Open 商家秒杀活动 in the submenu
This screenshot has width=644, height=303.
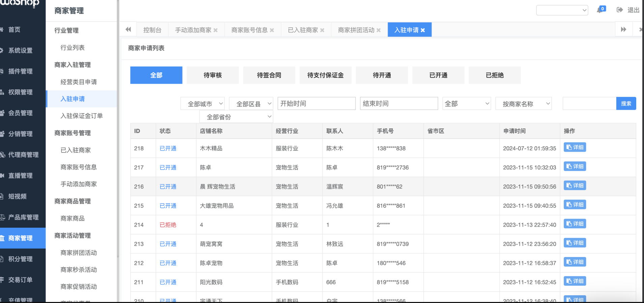click(79, 270)
